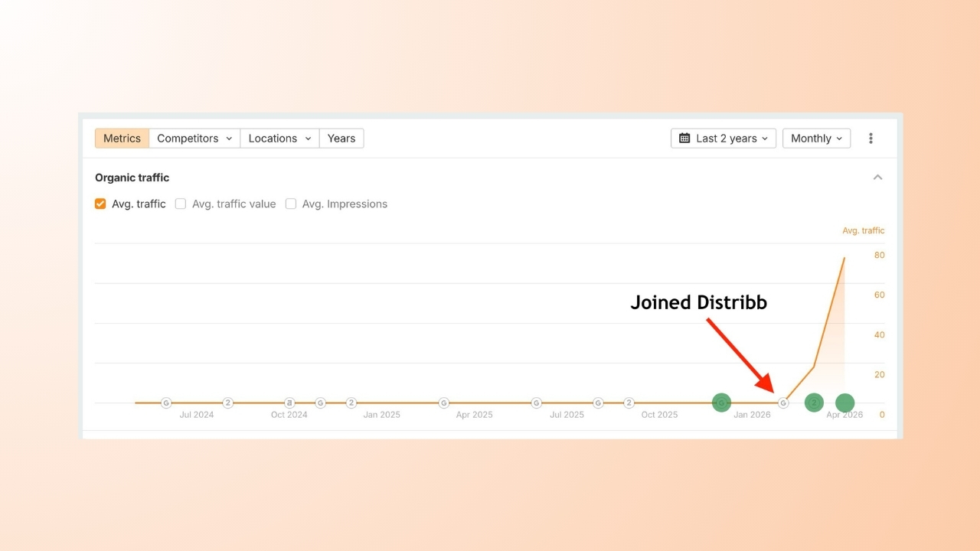
Task: Click the G marker above Apr 2025
Action: click(443, 403)
